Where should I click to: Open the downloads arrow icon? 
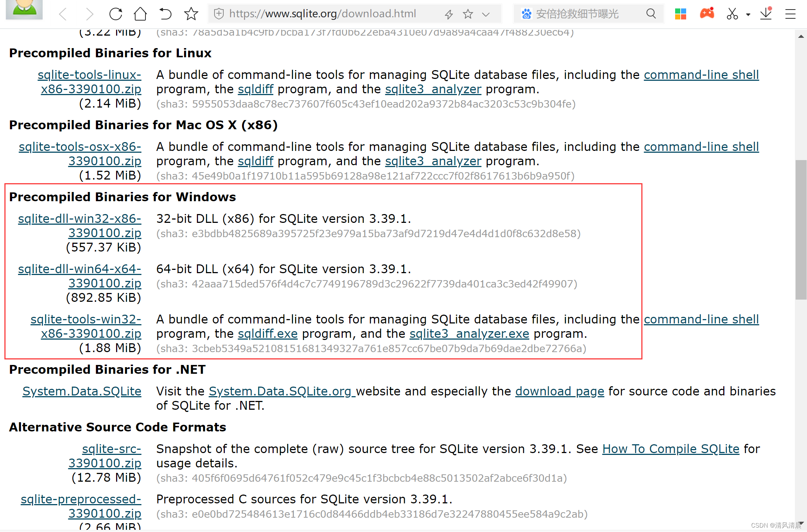click(766, 14)
